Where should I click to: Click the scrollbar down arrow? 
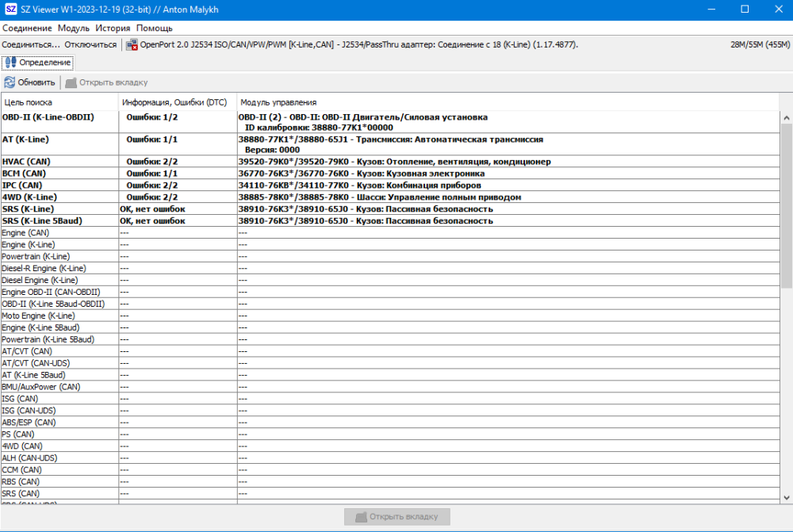pyautogui.click(x=786, y=496)
